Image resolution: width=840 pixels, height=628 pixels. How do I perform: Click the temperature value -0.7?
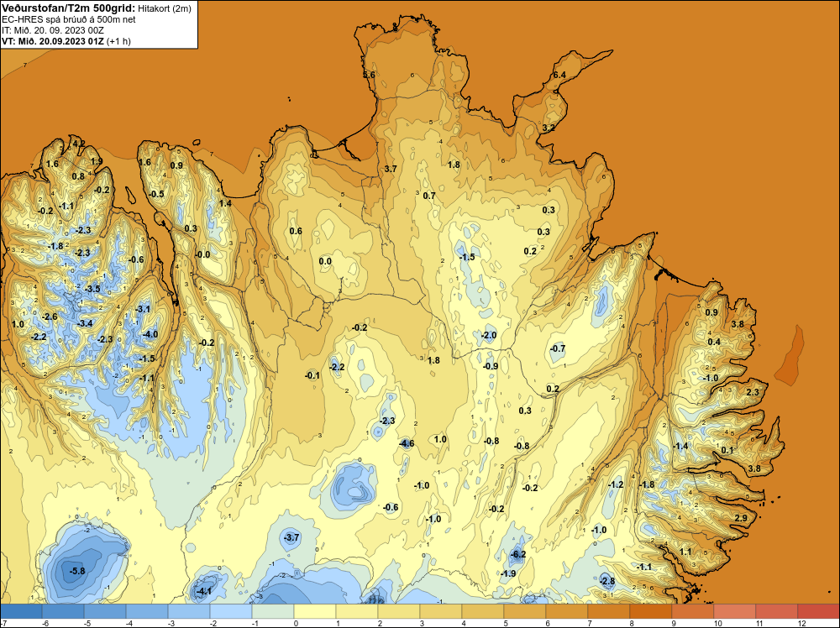click(557, 348)
